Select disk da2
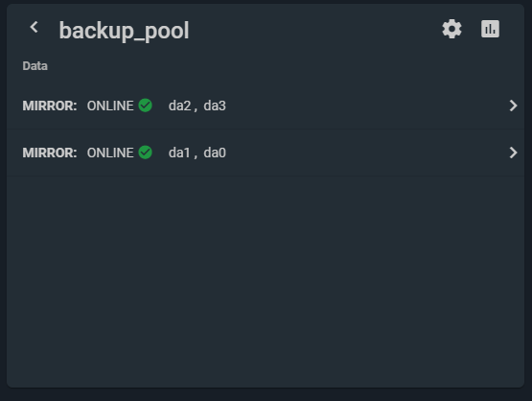The image size is (532, 401). (x=180, y=106)
